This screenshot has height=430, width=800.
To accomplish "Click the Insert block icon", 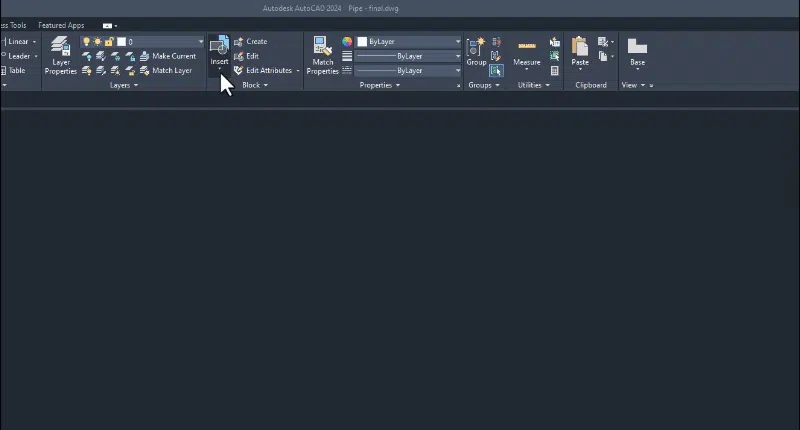I will [219, 46].
